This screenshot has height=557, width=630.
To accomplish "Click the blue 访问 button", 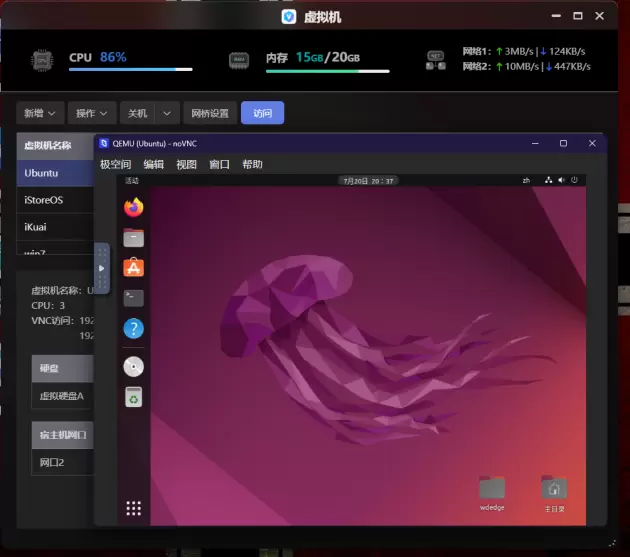I will [262, 113].
